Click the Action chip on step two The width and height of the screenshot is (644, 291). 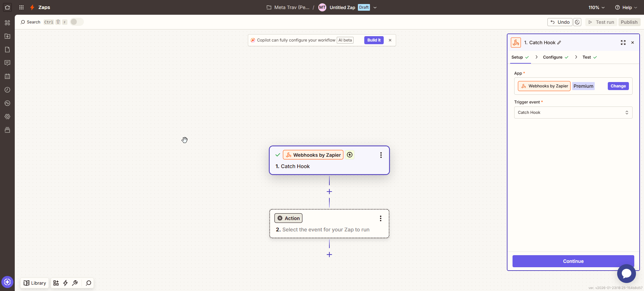click(x=288, y=218)
